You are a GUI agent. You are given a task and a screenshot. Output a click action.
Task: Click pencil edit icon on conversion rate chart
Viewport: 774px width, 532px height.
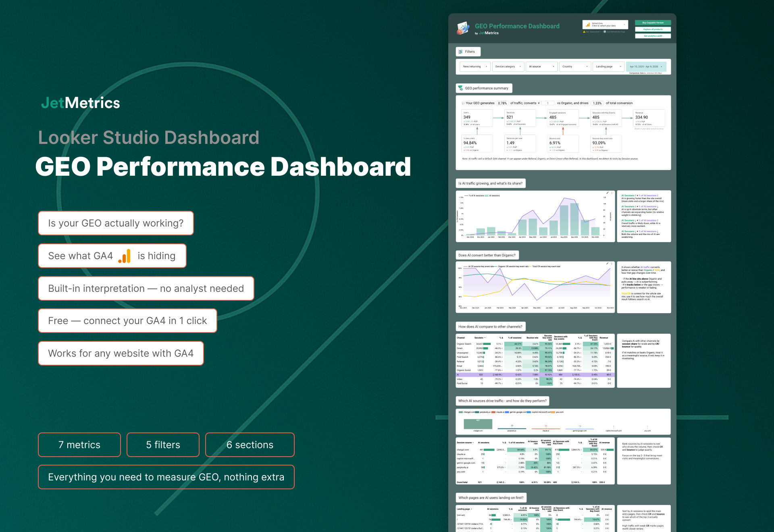tap(608, 264)
